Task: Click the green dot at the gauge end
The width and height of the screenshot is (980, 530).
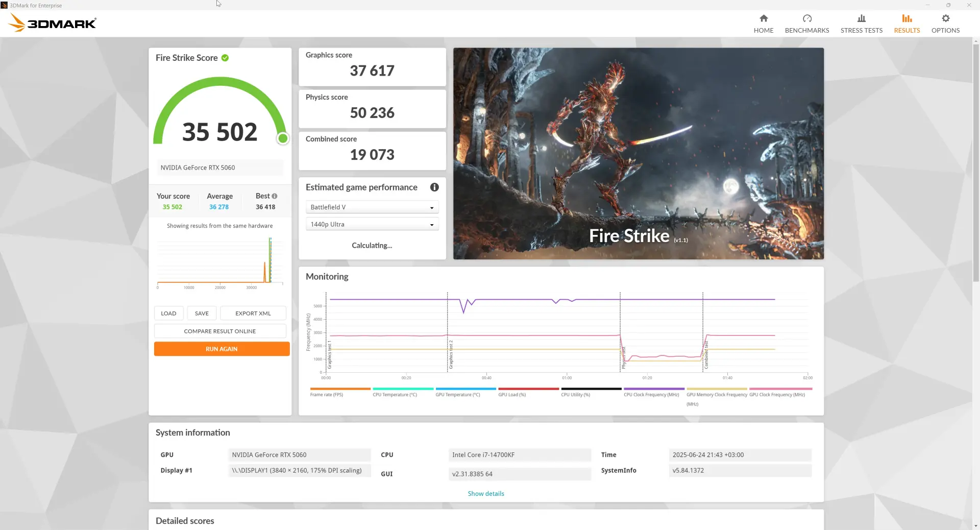Action: point(283,138)
